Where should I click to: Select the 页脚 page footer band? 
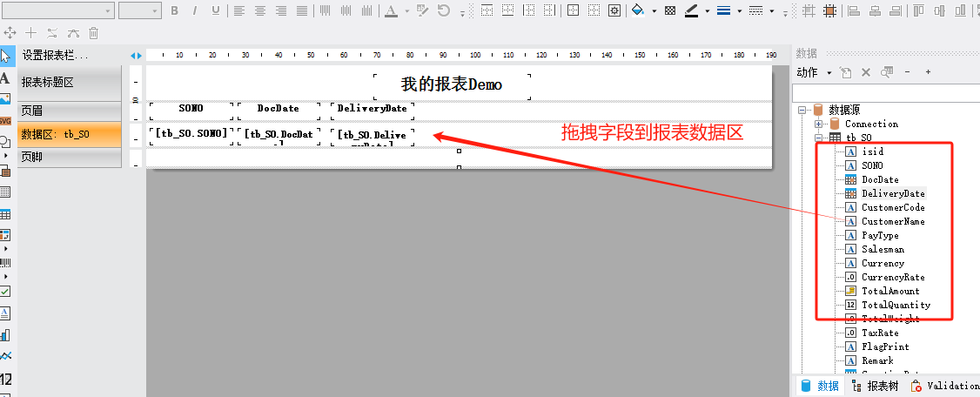pos(70,158)
